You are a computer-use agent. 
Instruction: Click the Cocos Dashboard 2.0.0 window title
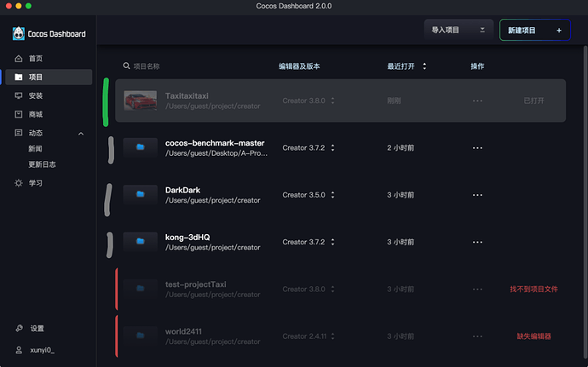[294, 6]
